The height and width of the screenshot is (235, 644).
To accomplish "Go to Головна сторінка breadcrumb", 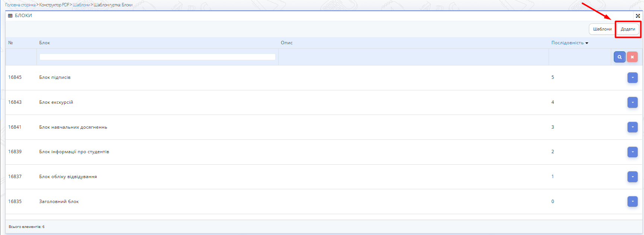I will tap(20, 5).
